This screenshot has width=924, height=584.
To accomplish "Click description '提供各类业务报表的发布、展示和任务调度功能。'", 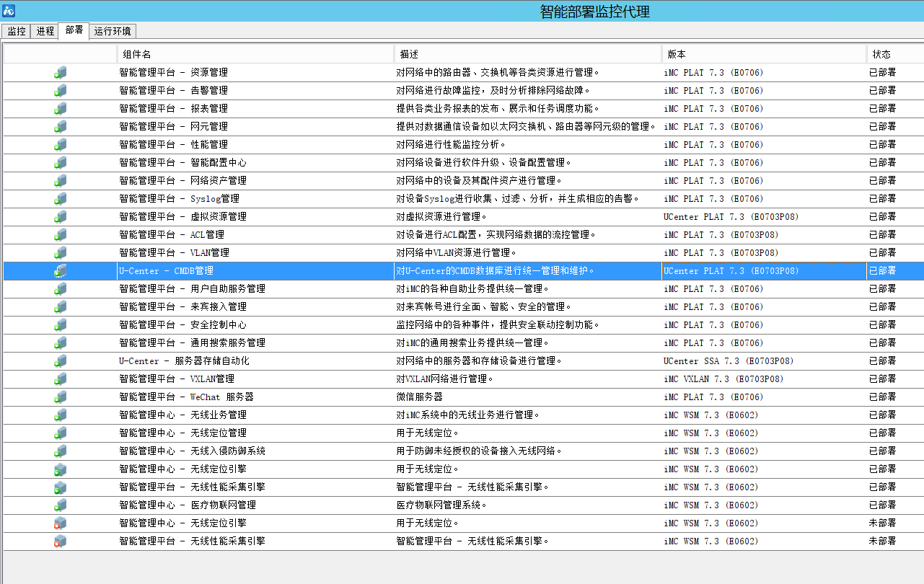I will [498, 108].
